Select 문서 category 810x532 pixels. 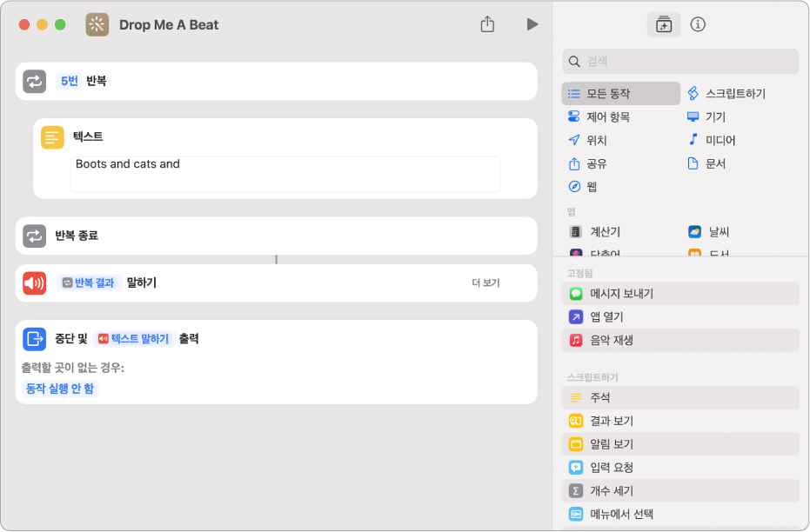[x=706, y=163]
